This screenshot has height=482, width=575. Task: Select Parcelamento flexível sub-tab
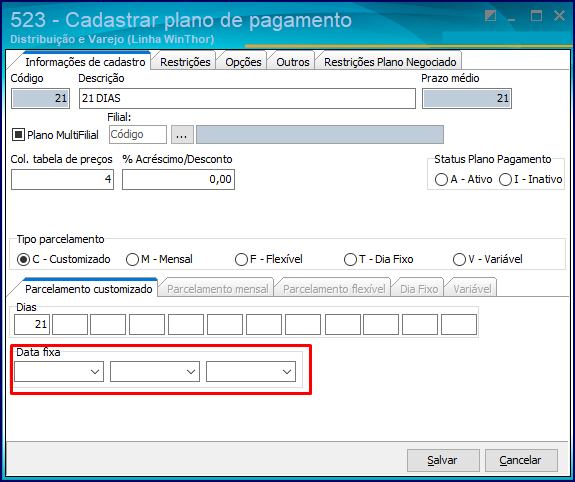(334, 289)
